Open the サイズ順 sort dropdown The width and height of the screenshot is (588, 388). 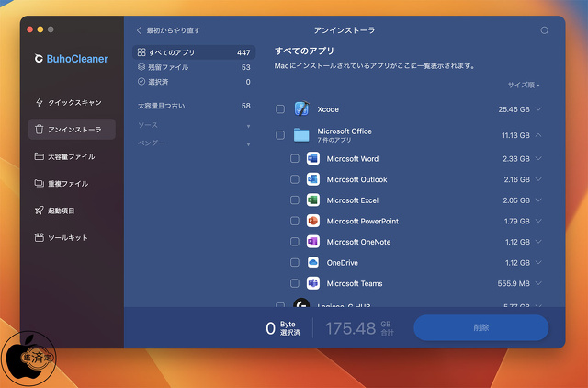coord(524,86)
